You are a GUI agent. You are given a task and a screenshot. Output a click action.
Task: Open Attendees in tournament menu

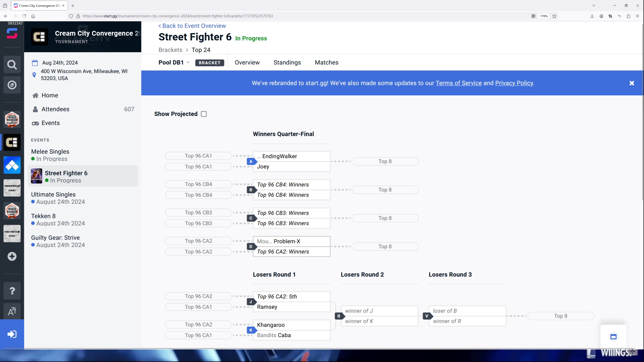coord(55,109)
